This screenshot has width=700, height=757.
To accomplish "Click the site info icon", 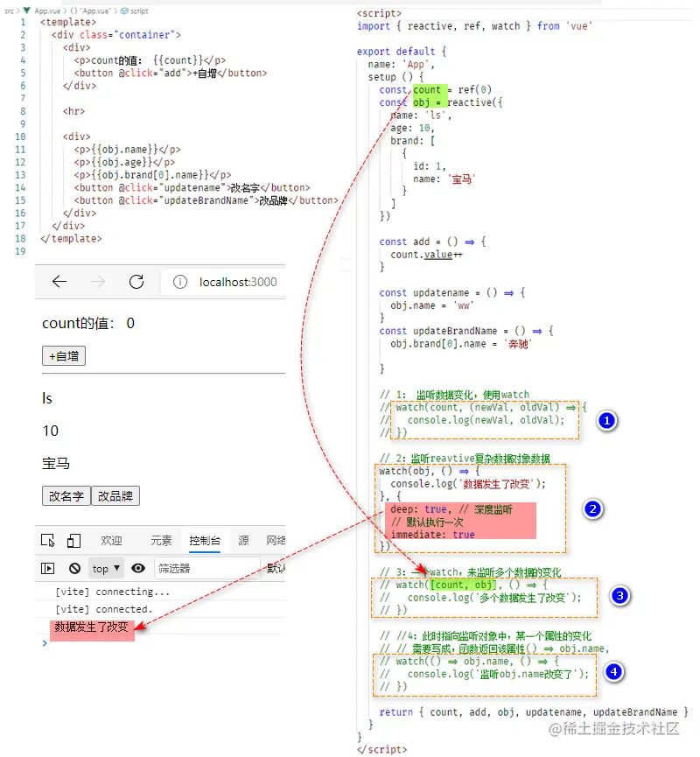I will coord(180,282).
